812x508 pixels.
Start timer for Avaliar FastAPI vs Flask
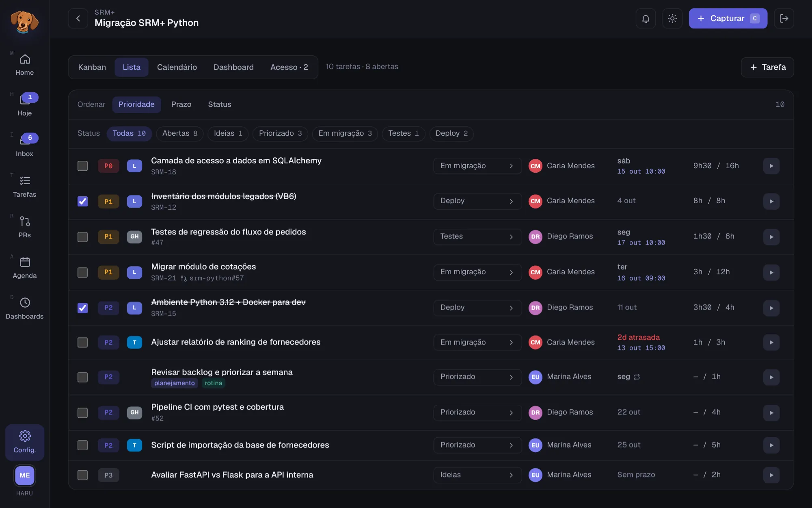771,475
